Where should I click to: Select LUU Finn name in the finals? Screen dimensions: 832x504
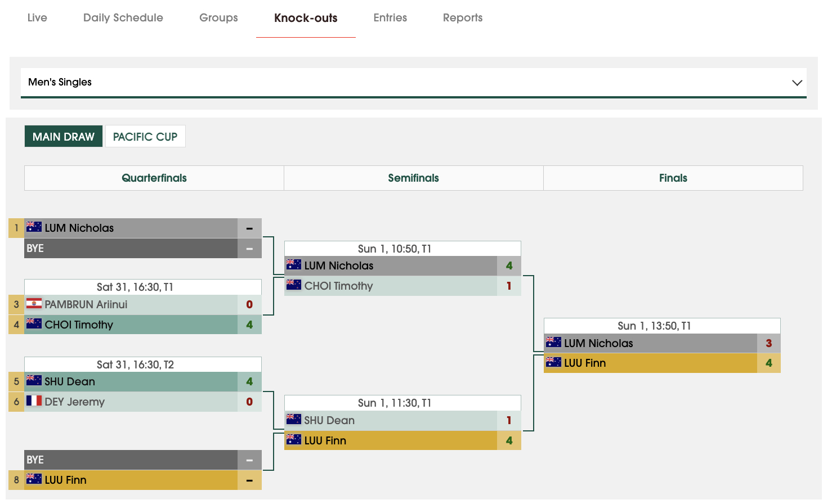tap(585, 363)
